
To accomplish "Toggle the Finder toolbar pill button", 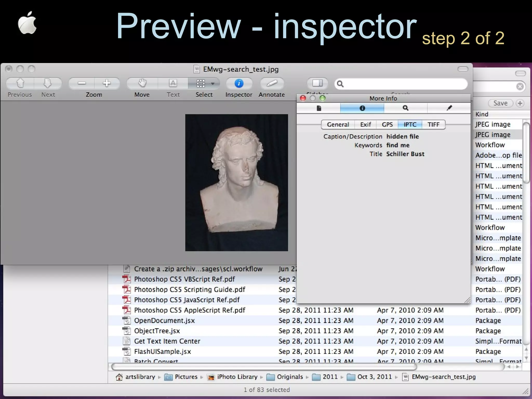I will [x=521, y=74].
